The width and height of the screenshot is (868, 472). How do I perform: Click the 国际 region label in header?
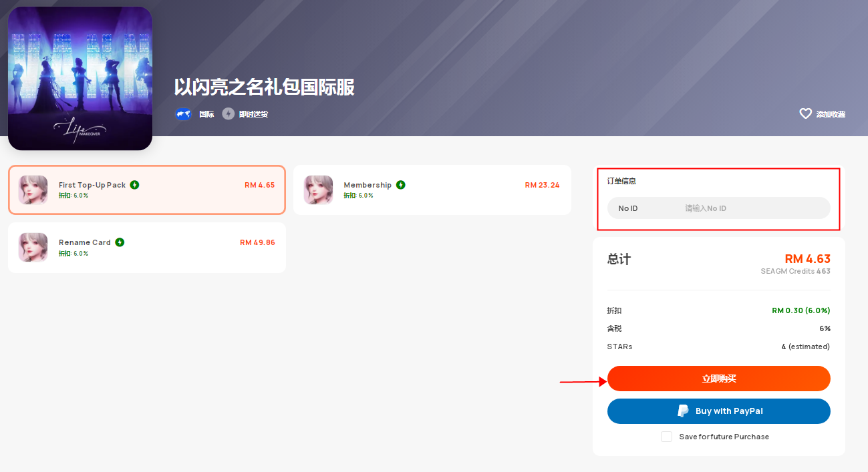click(x=206, y=114)
